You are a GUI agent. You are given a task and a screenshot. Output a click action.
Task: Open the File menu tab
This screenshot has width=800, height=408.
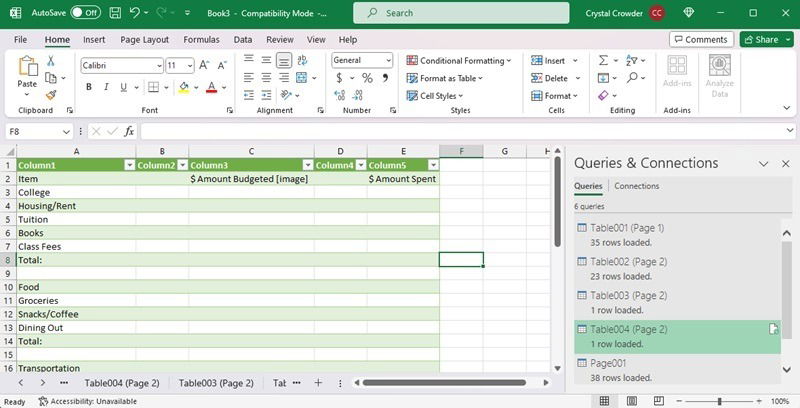(x=20, y=39)
